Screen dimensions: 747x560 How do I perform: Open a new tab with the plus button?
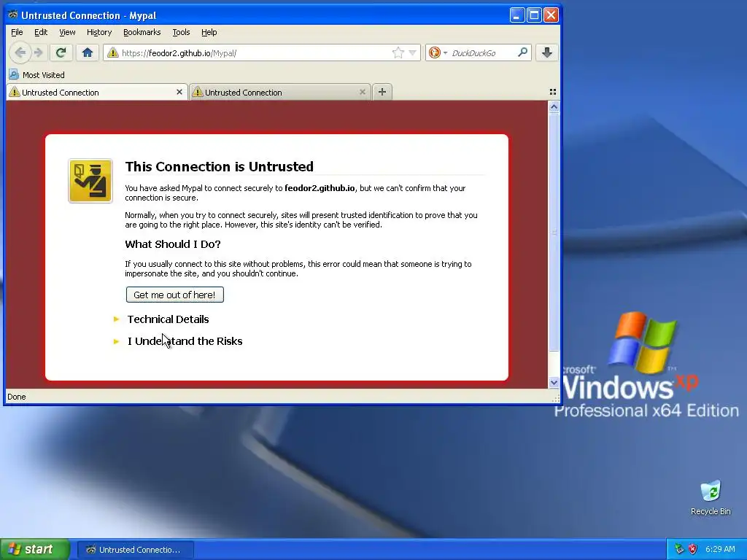click(382, 92)
